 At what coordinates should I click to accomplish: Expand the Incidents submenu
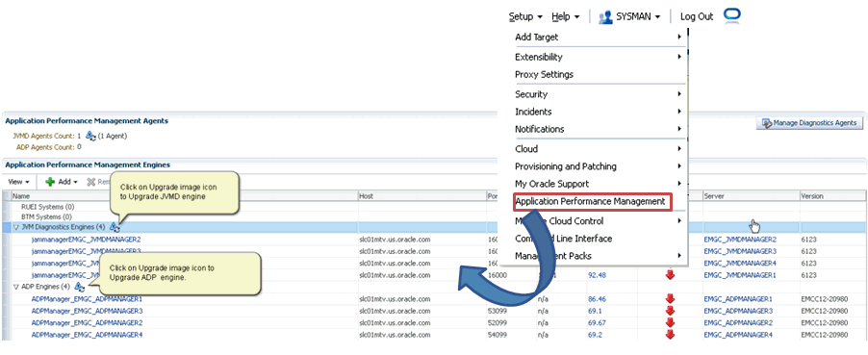tap(598, 112)
